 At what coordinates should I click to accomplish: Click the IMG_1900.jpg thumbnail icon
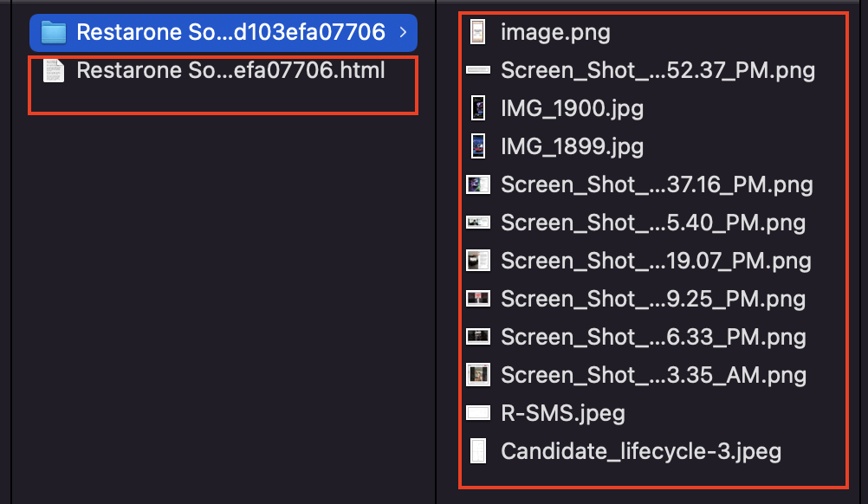click(x=478, y=108)
